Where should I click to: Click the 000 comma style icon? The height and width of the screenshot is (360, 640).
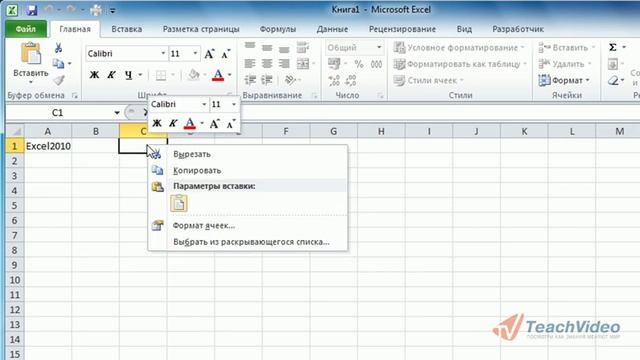coord(376,64)
